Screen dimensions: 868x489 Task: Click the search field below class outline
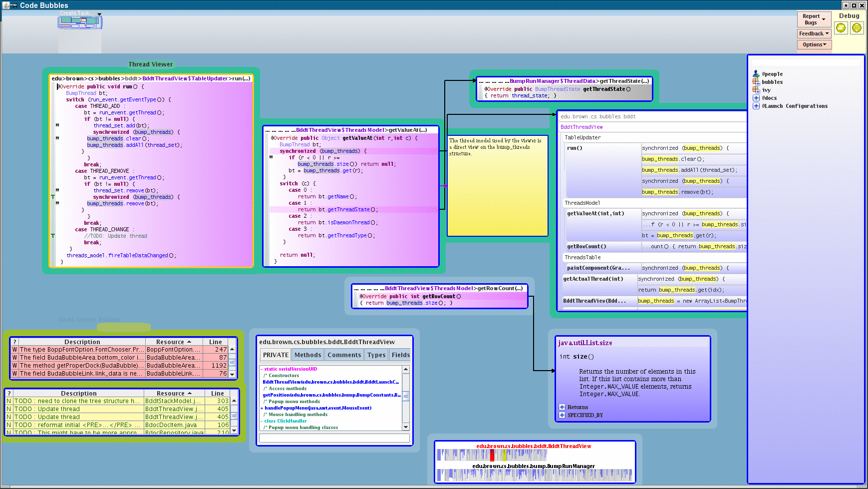click(x=334, y=438)
